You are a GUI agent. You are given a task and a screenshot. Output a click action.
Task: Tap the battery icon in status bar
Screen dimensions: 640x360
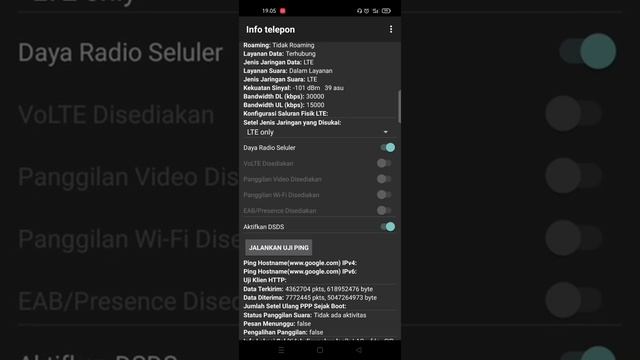(386, 11)
